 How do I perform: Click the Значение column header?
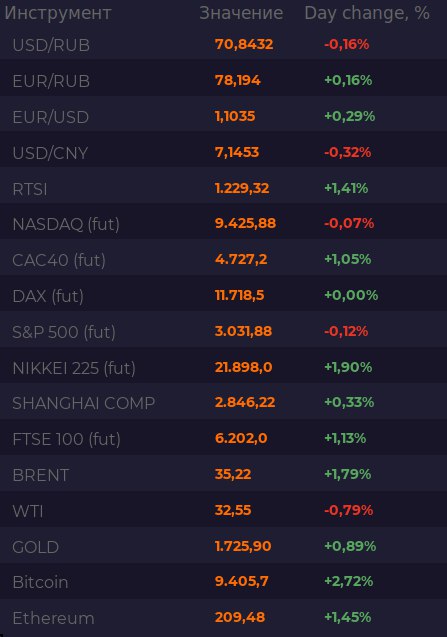[241, 13]
